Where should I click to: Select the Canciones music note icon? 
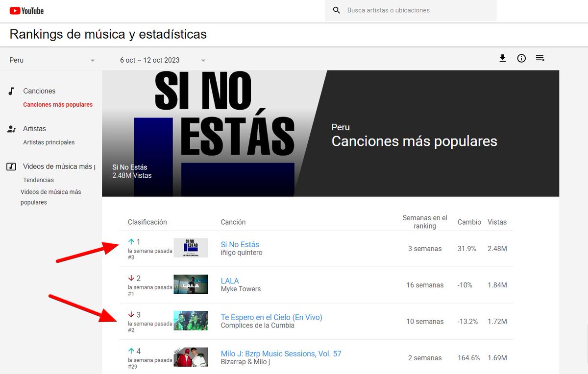[11, 91]
